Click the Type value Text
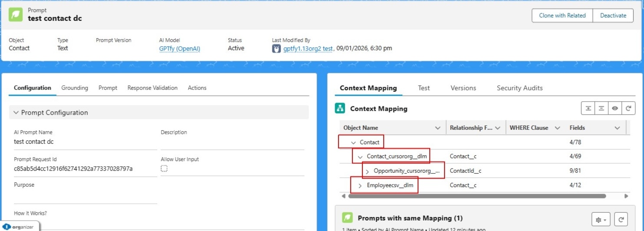 (x=63, y=48)
